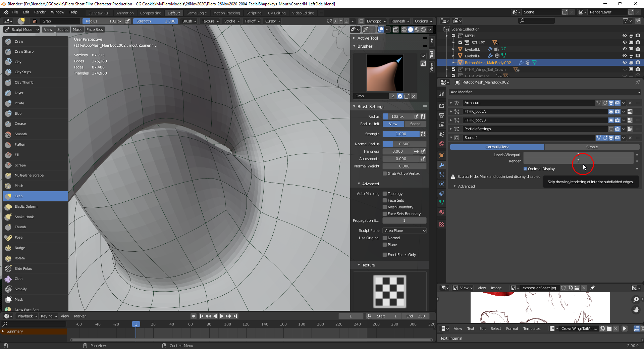
Task: Open the Render properties tab
Action: coord(441,106)
